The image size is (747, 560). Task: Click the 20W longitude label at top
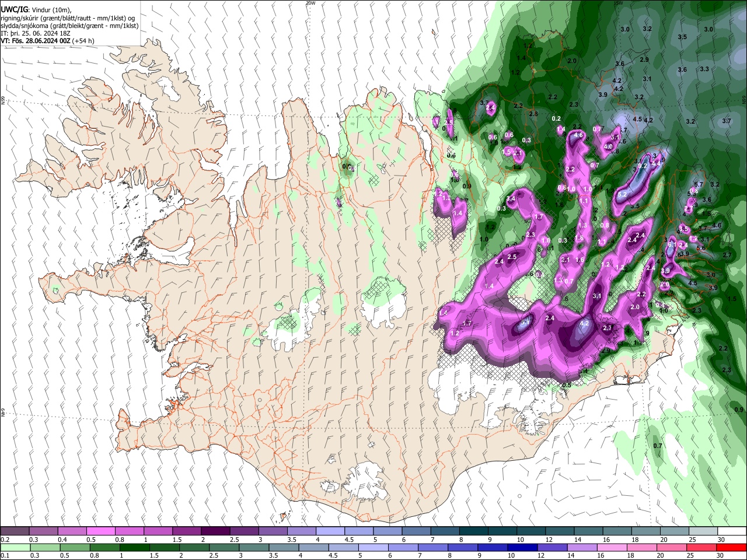coord(310,3)
